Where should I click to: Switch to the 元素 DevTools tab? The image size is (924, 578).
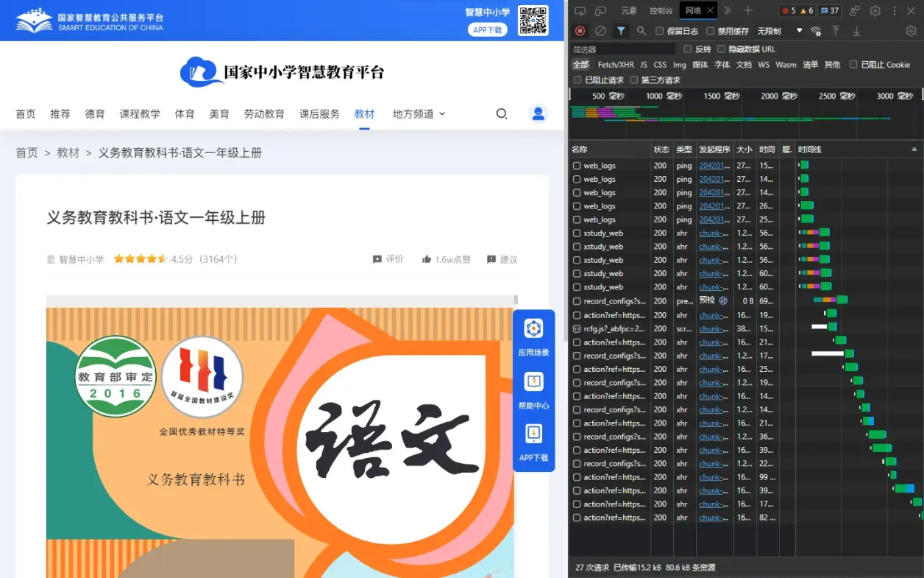[629, 11]
